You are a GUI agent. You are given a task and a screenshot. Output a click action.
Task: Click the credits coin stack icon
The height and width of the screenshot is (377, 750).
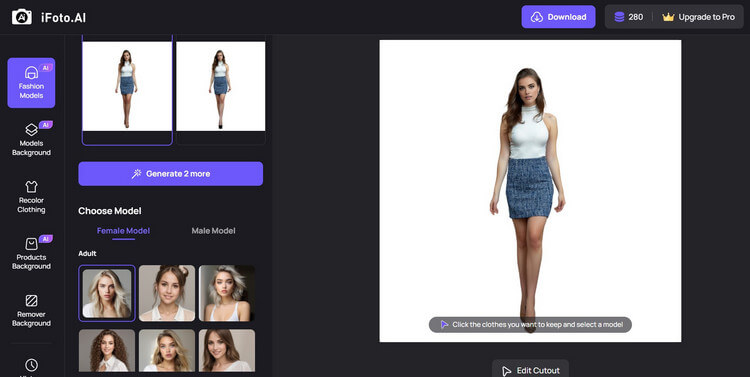point(619,17)
